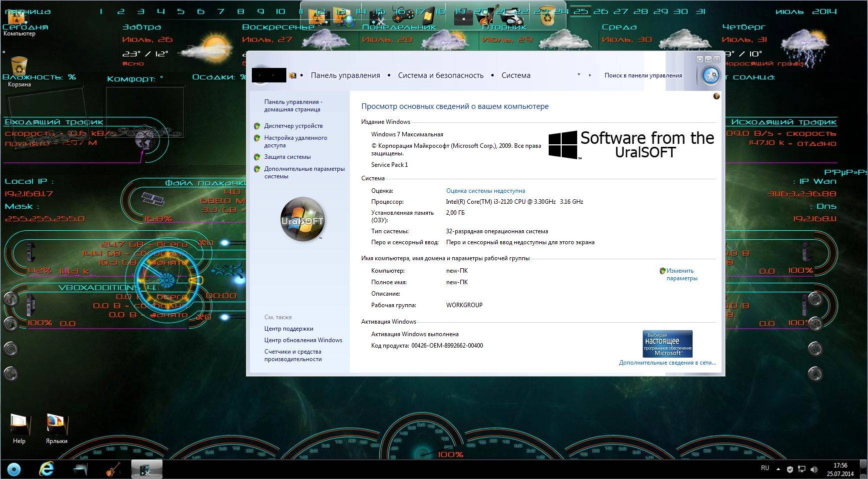The image size is (868, 479).
Task: Open the Action Center shield tray icon
Action: pos(790,470)
